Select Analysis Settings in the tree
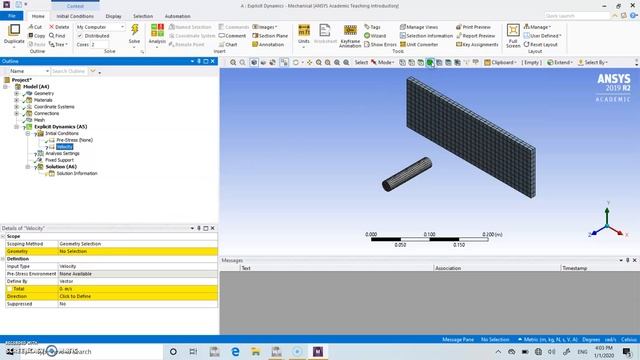Screen dimensions: 640x360 pyautogui.click(x=62, y=153)
